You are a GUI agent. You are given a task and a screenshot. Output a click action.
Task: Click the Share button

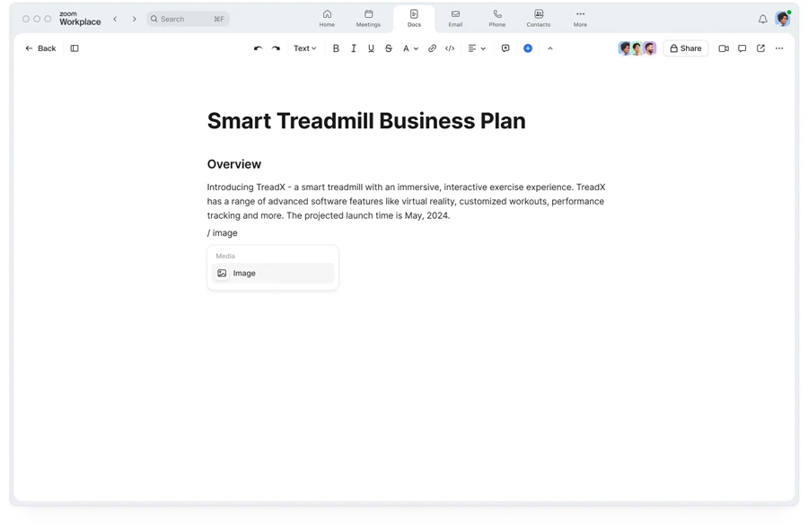pos(685,48)
